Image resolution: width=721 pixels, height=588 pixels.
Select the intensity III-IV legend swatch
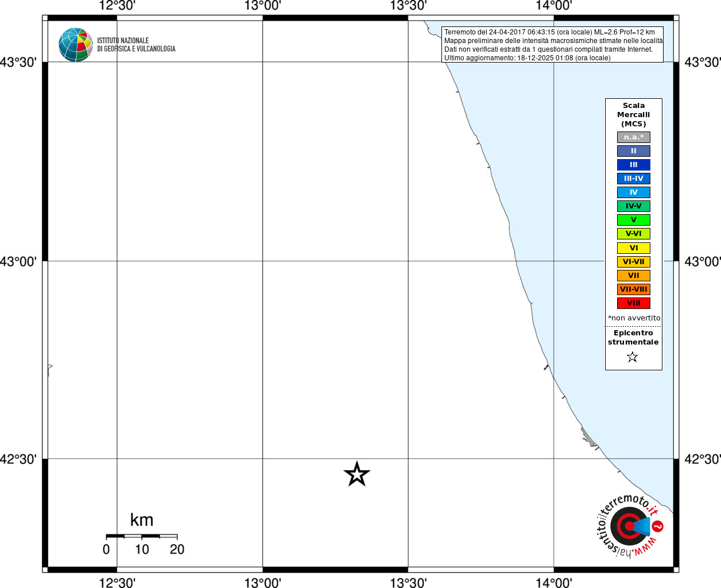point(634,179)
